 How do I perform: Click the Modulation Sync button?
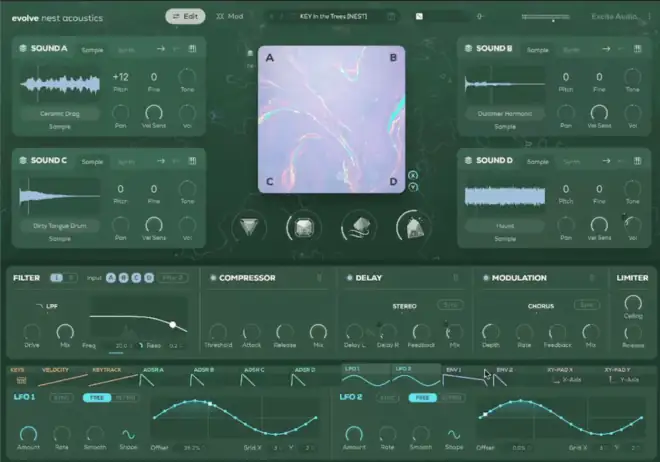587,305
